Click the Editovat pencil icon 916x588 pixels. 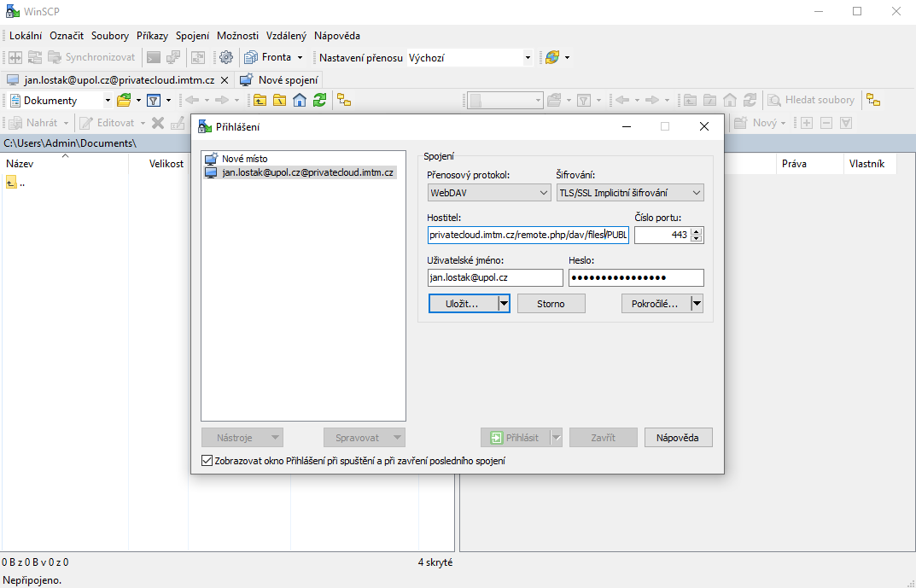(x=86, y=123)
